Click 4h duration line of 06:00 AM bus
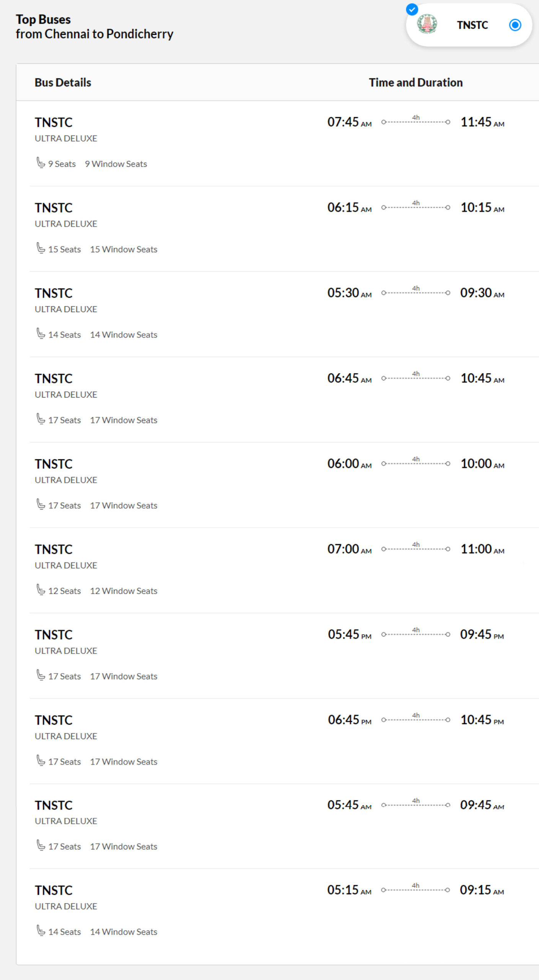This screenshot has width=539, height=980. 416,462
